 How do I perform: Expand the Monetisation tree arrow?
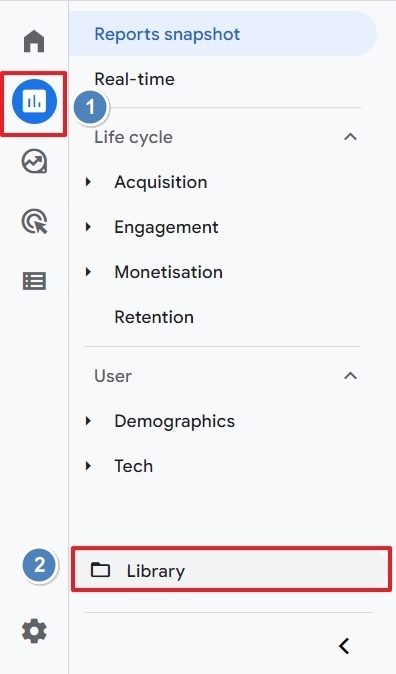tap(89, 272)
